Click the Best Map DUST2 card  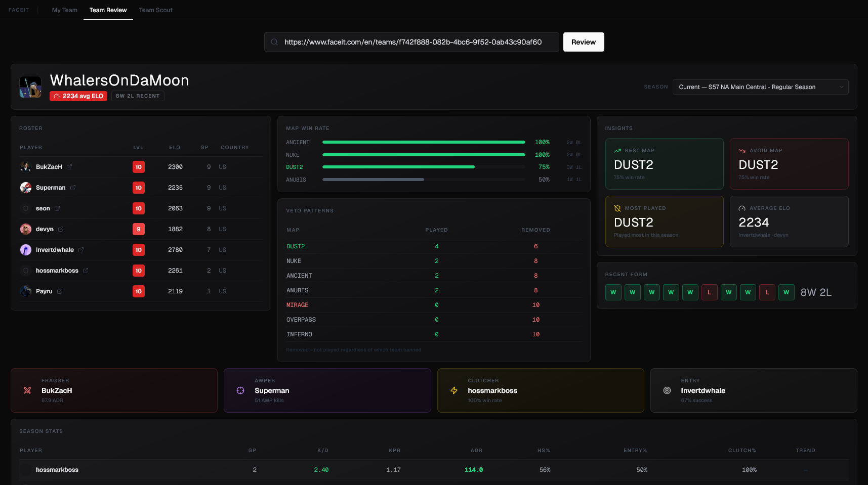[664, 164]
